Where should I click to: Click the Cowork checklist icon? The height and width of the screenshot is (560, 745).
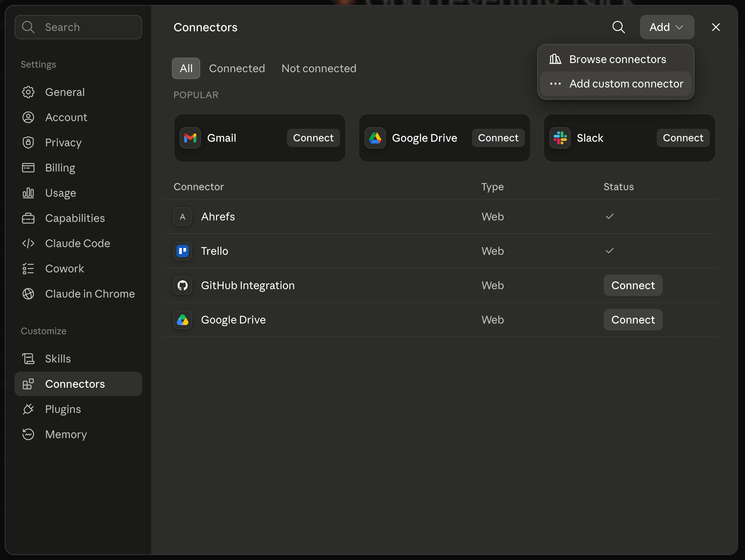28,269
